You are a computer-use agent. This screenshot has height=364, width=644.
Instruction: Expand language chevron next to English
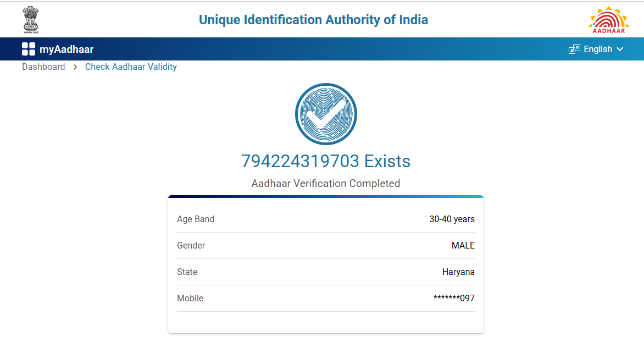click(620, 49)
